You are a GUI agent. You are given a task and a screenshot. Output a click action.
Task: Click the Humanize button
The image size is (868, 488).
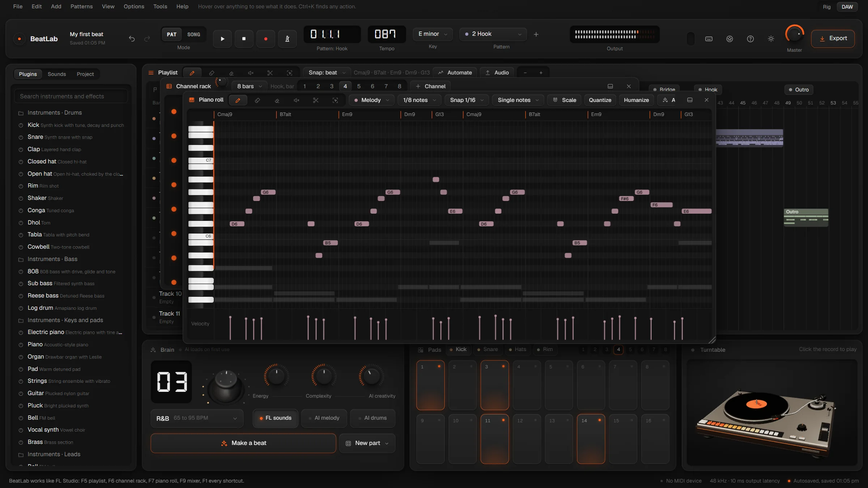[x=636, y=100]
